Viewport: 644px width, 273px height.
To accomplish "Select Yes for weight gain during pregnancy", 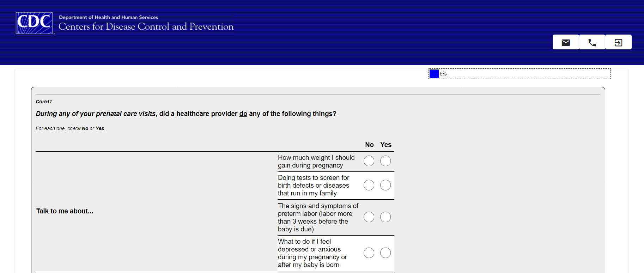I will click(385, 161).
